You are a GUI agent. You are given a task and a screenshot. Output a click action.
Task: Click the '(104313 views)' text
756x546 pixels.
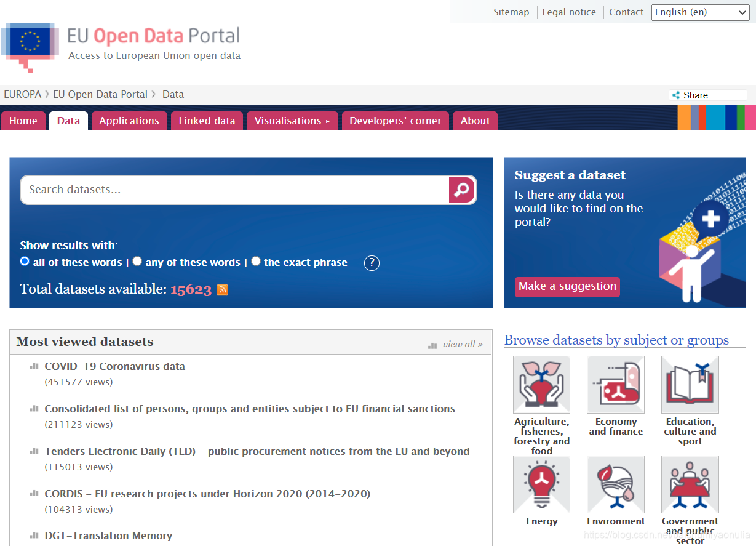(x=79, y=510)
